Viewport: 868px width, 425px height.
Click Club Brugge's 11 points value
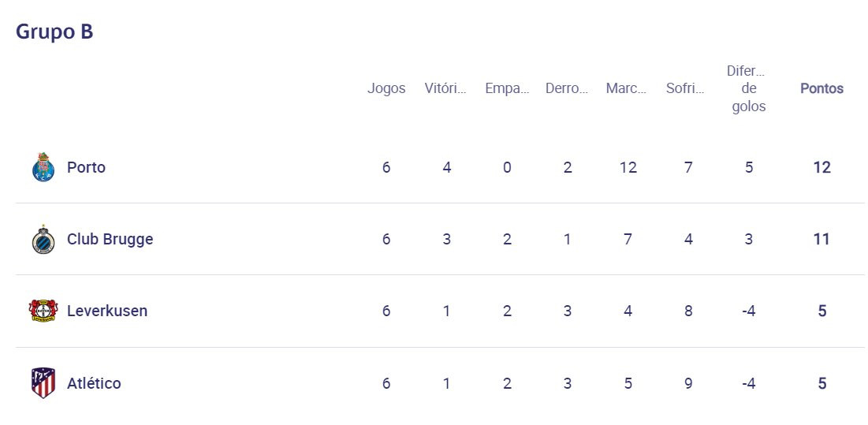[821, 239]
